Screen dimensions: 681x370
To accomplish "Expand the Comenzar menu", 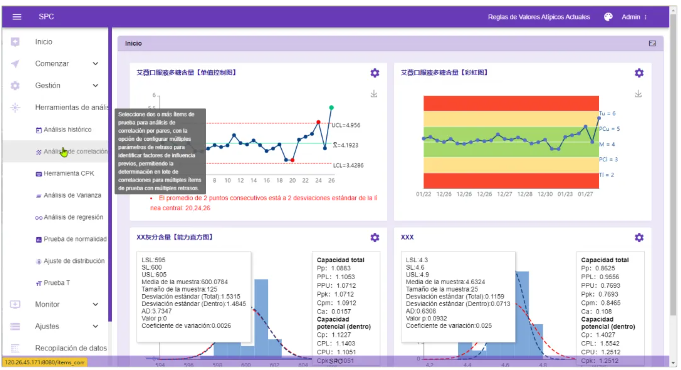I will (x=96, y=64).
